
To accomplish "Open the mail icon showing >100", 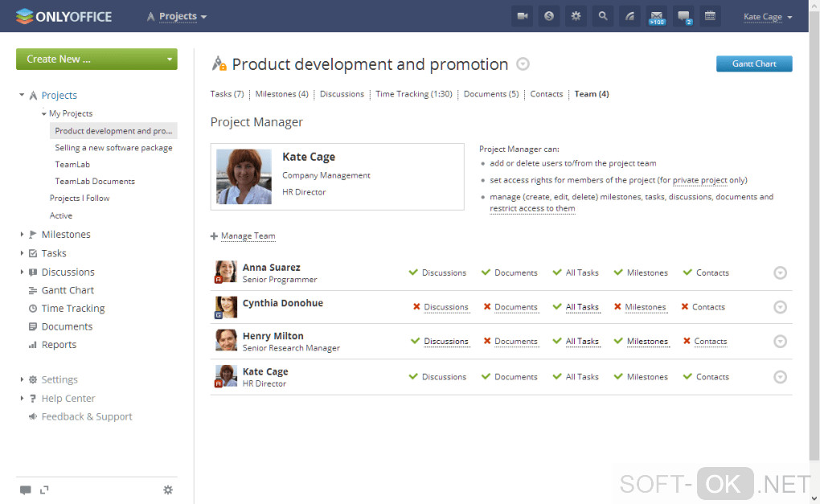I will pos(656,16).
